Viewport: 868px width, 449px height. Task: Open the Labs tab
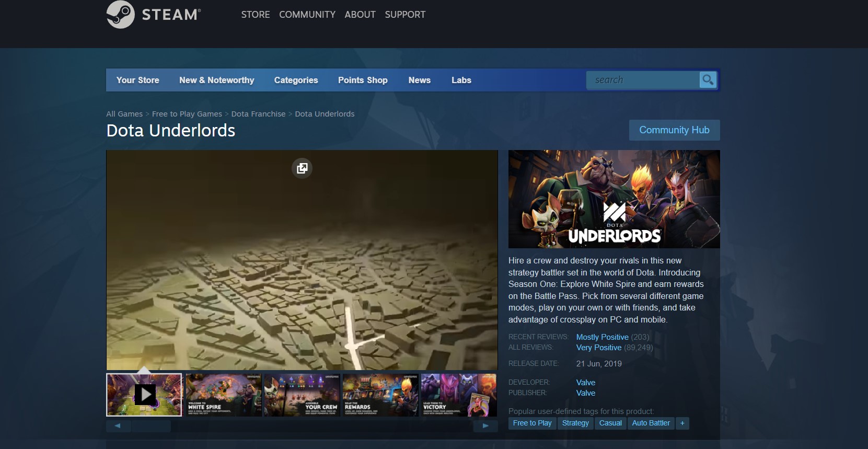[x=461, y=80]
